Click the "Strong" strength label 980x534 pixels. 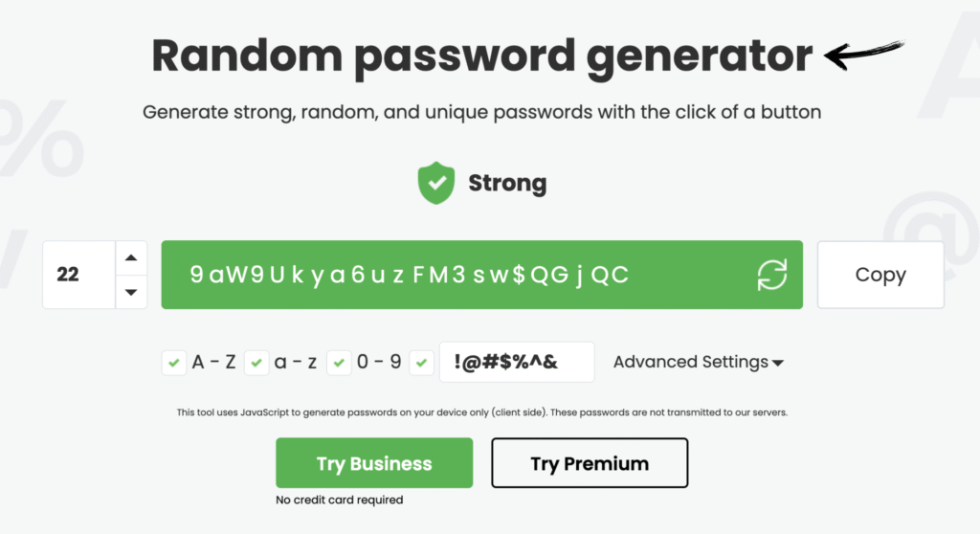(507, 184)
